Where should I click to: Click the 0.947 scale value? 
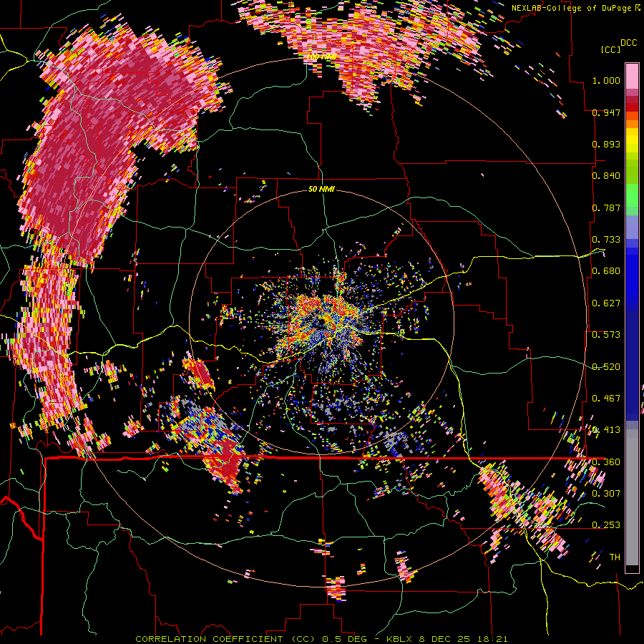606,112
